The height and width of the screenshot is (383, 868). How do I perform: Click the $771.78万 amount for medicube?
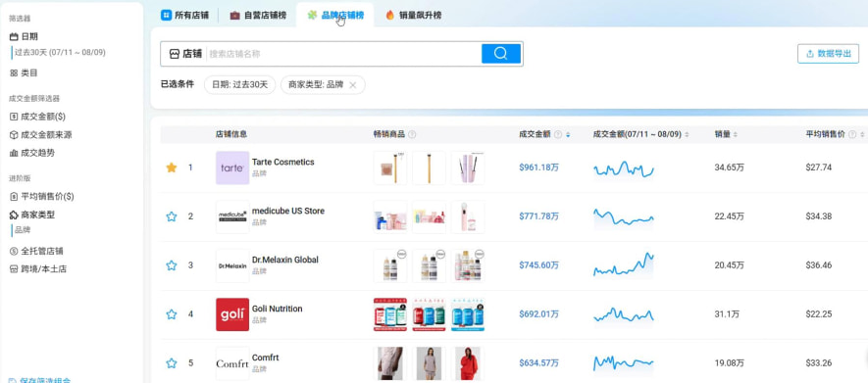click(x=538, y=216)
